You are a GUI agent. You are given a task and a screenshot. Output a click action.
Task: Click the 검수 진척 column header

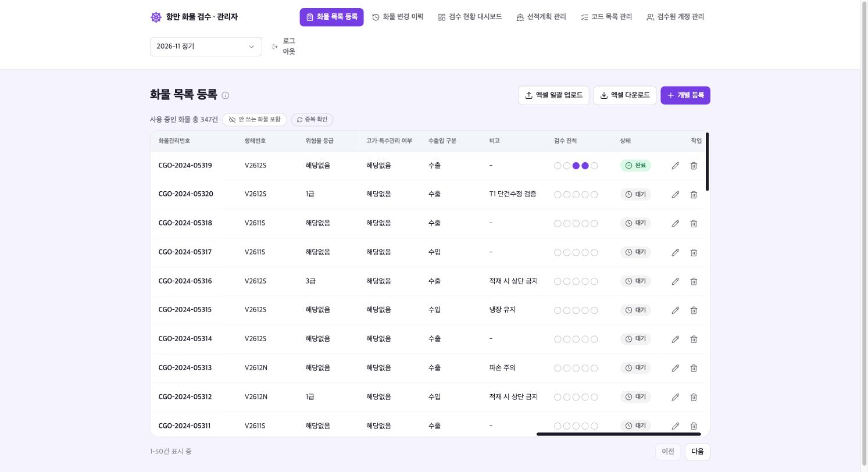coord(566,141)
